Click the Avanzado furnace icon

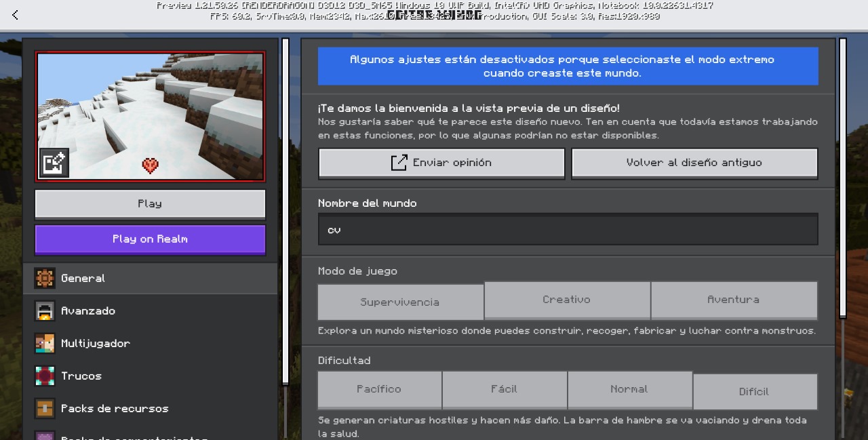(x=45, y=311)
